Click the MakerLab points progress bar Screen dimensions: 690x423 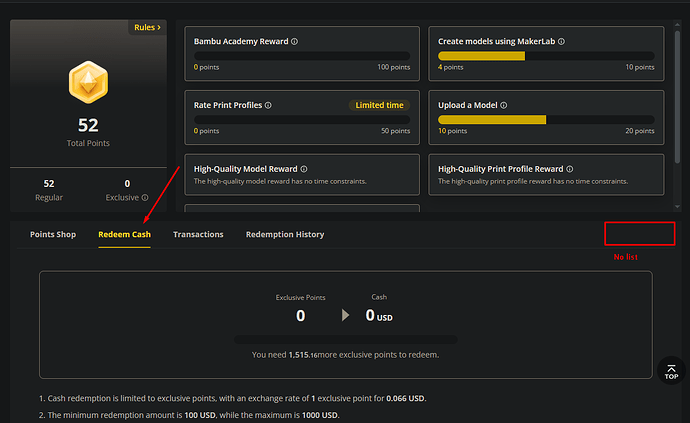point(546,56)
